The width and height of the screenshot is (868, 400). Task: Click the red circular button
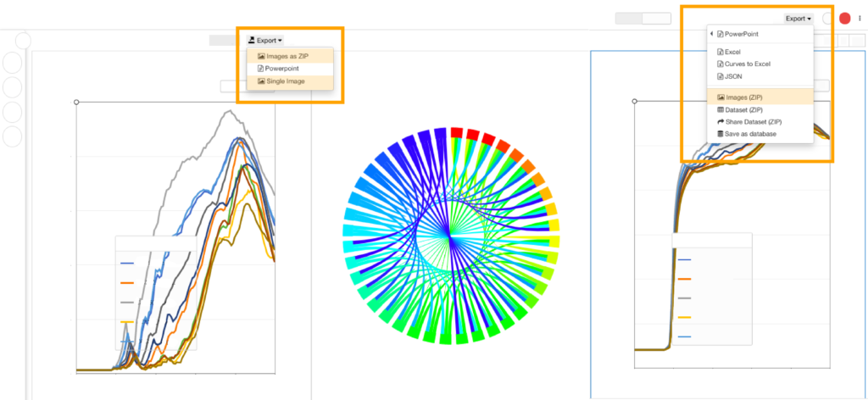[845, 19]
